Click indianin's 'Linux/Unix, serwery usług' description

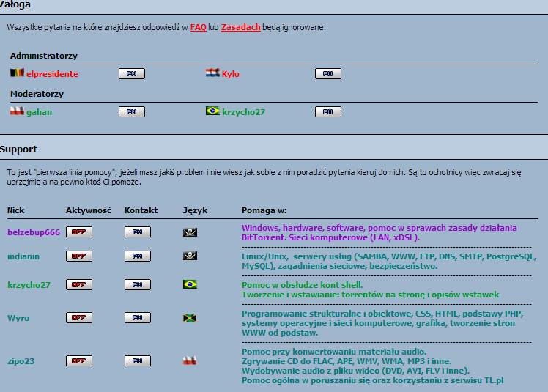[389, 262]
